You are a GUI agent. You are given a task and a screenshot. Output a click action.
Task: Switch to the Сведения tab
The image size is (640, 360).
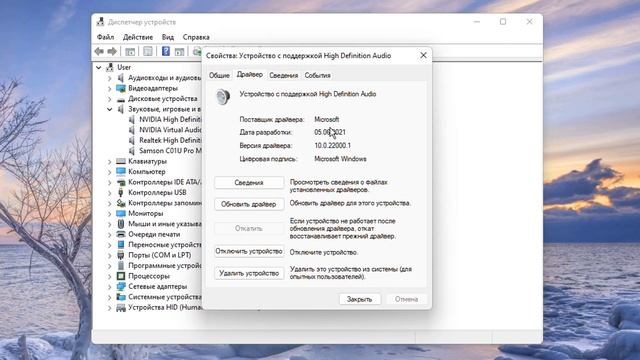(284, 76)
